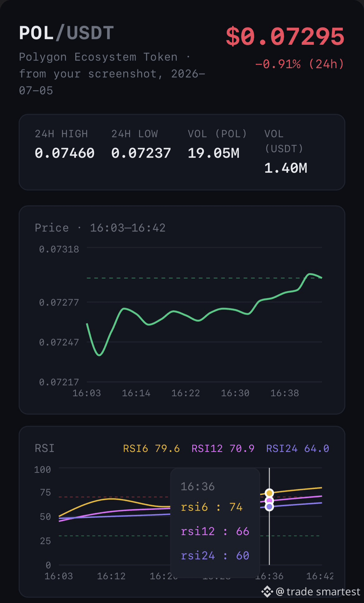364x603 pixels.
Task: Click the 100 RSI axis label
Action: (43, 470)
